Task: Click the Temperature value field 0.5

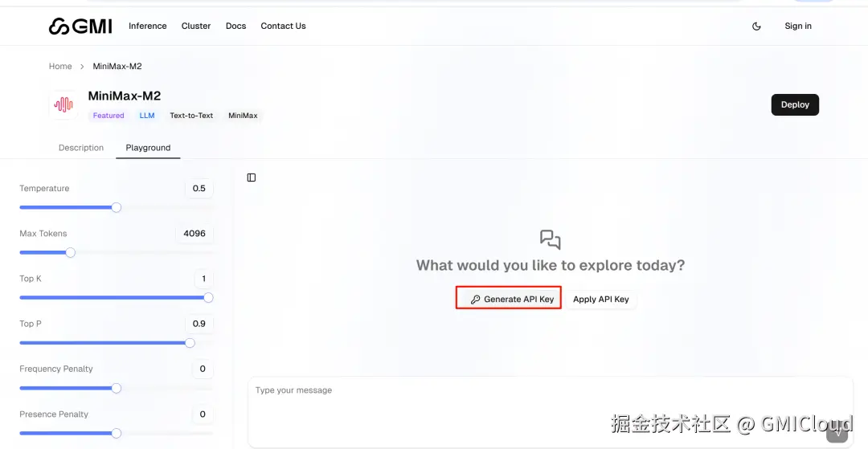Action: (x=199, y=189)
